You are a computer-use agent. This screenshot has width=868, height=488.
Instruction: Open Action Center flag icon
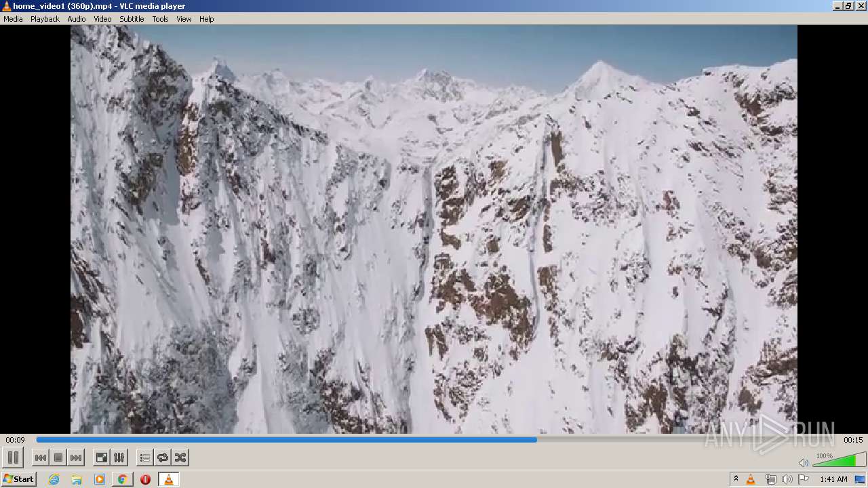point(804,479)
